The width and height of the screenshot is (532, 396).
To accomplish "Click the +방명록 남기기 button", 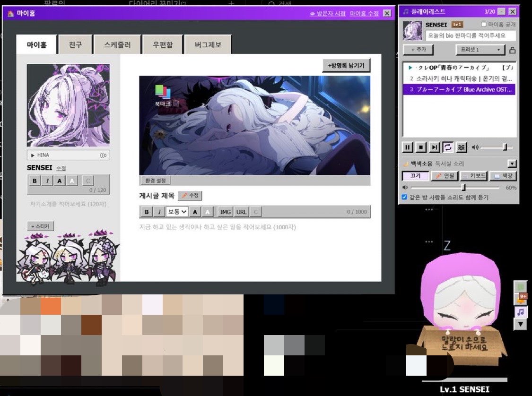I will [x=346, y=65].
